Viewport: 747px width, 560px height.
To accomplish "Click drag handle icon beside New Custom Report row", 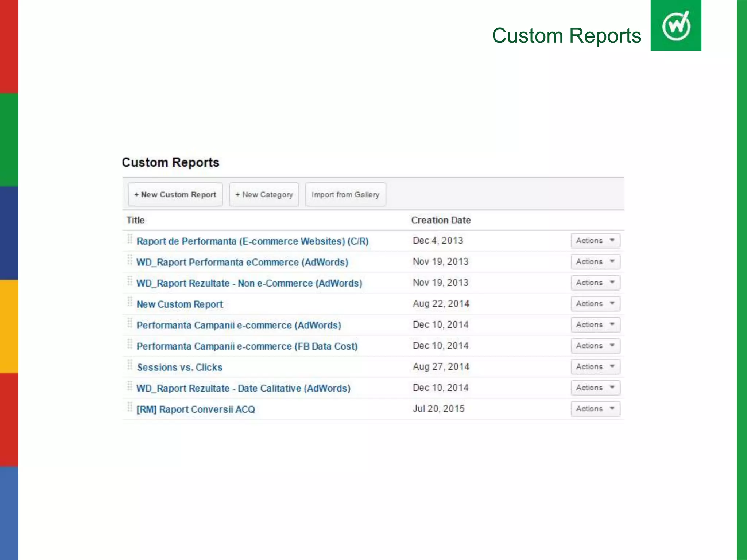I will (130, 302).
